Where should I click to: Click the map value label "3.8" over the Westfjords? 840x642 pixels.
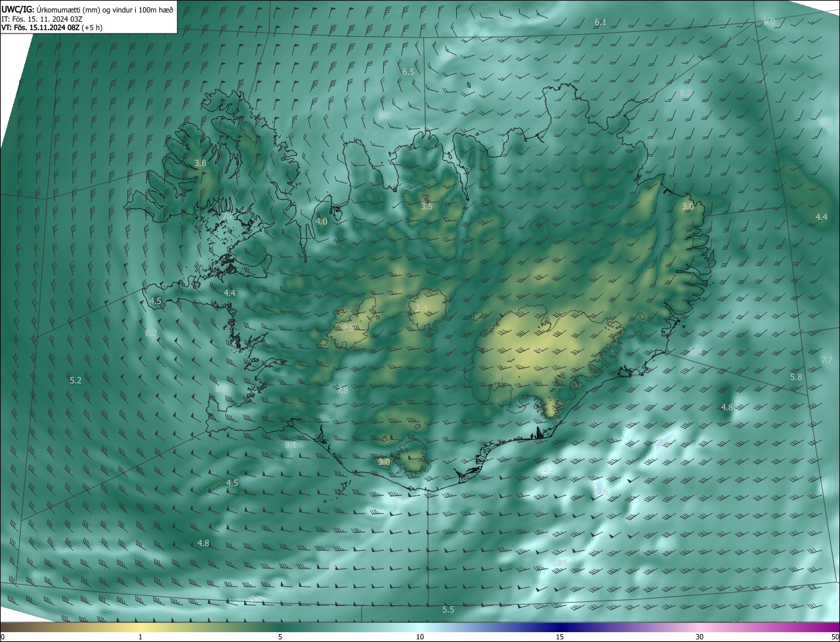click(200, 163)
